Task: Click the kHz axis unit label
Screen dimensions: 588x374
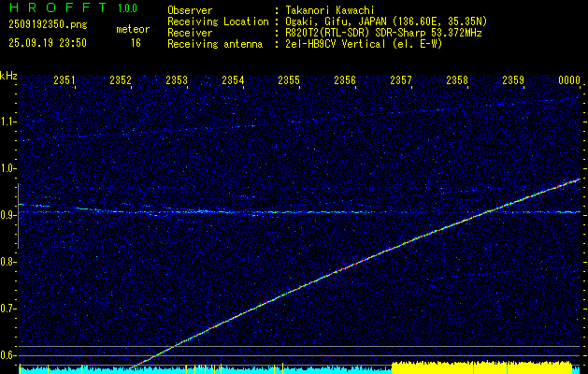Action: coord(8,76)
